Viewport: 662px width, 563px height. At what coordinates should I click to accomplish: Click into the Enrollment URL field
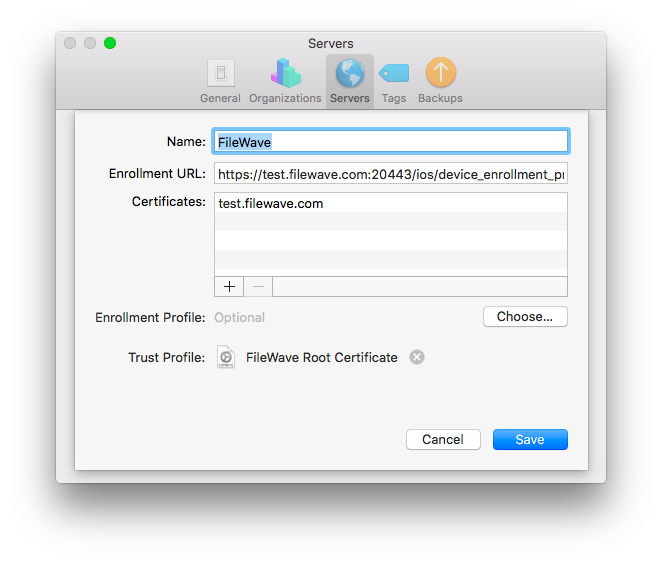(x=391, y=173)
